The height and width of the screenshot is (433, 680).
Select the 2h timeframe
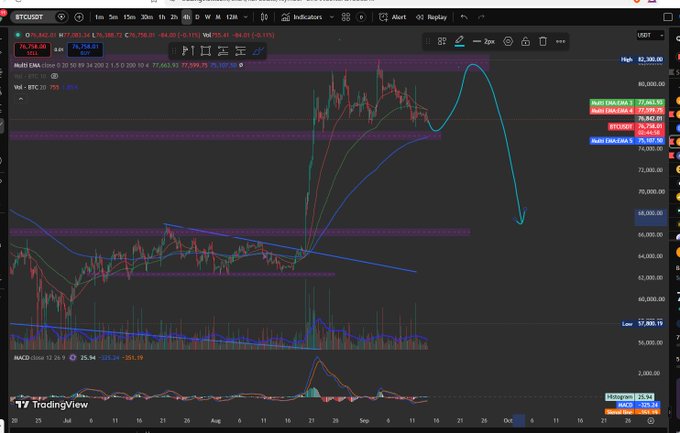pos(174,17)
